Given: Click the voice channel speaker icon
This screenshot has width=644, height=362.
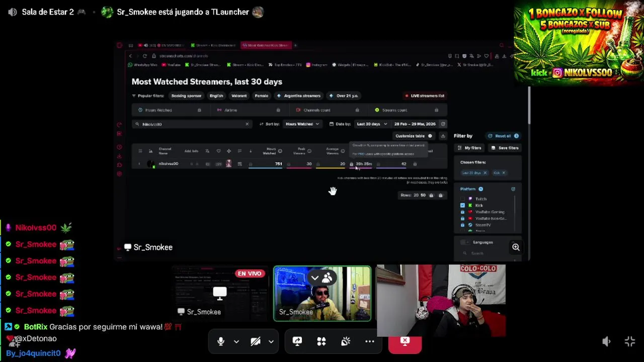Looking at the screenshot, I should (13, 12).
